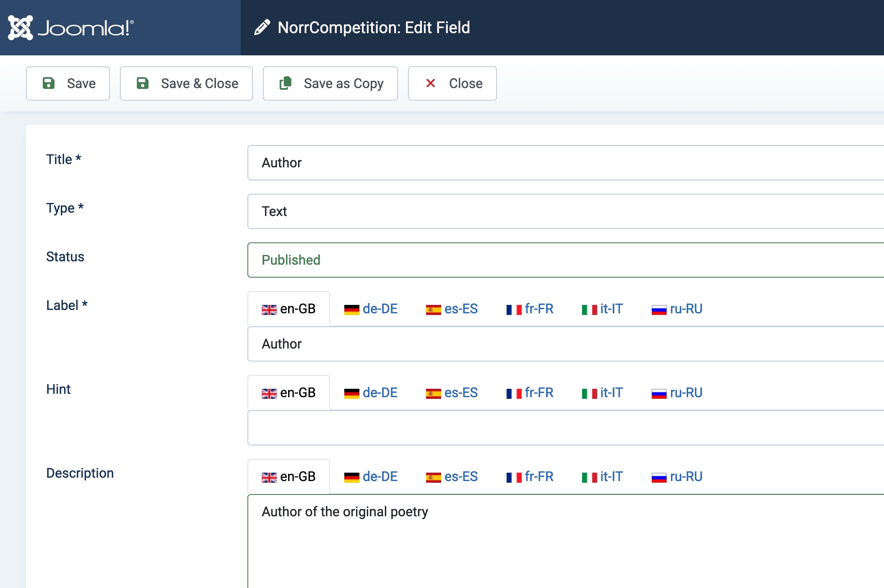Open the Type dropdown showing Text

pyautogui.click(x=565, y=211)
